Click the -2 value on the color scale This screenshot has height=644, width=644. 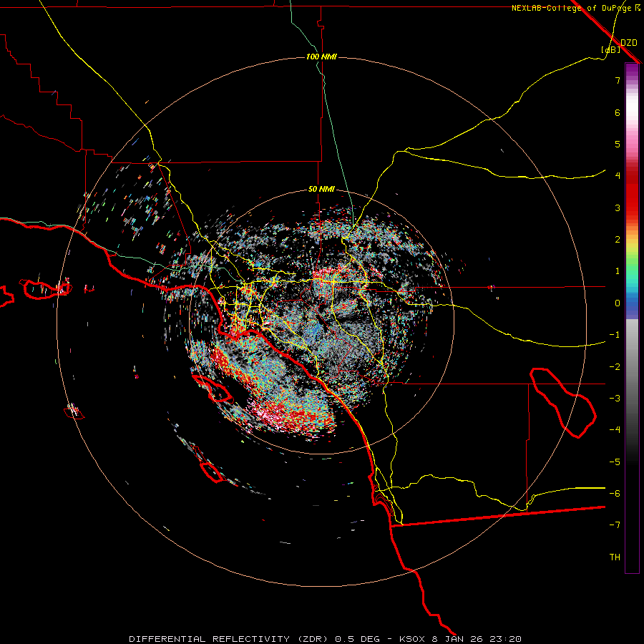(x=615, y=367)
